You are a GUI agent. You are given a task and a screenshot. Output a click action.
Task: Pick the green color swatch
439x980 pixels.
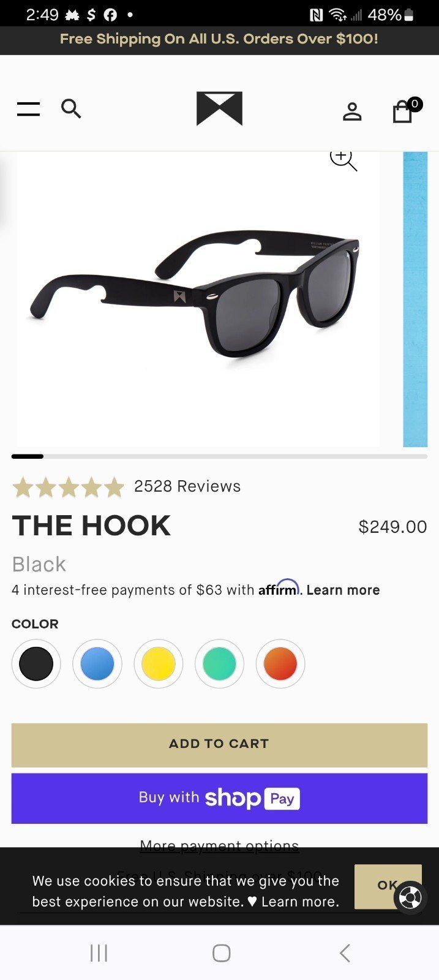(219, 664)
